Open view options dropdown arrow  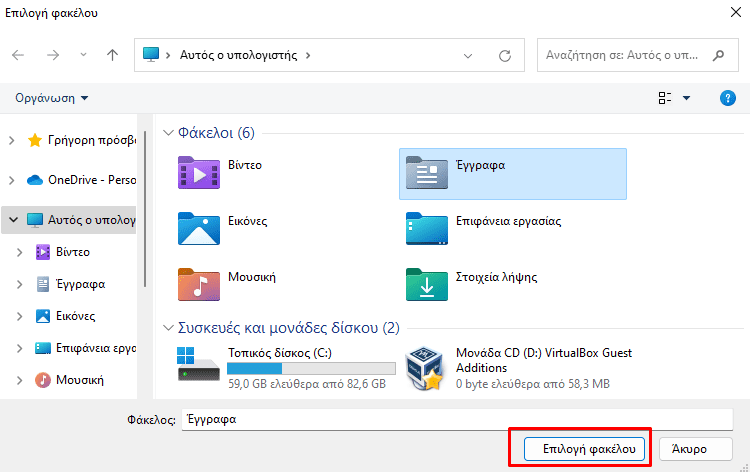[686, 98]
